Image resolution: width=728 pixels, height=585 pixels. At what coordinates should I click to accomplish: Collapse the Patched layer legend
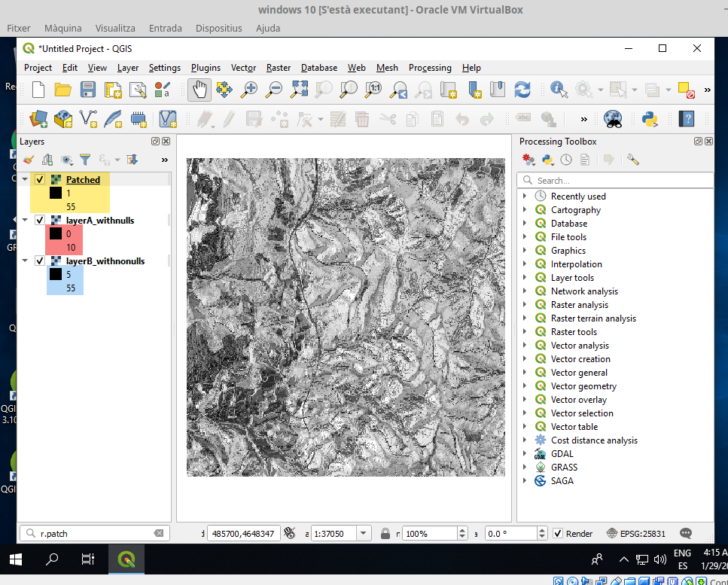[x=23, y=179]
